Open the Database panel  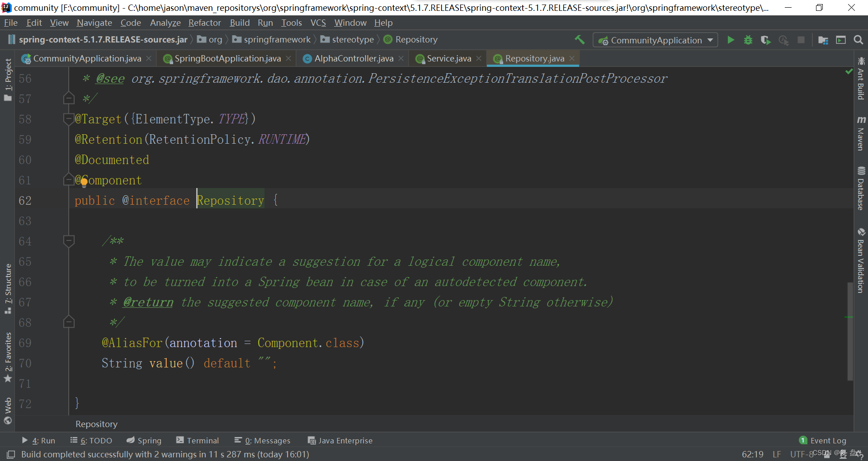point(861,188)
